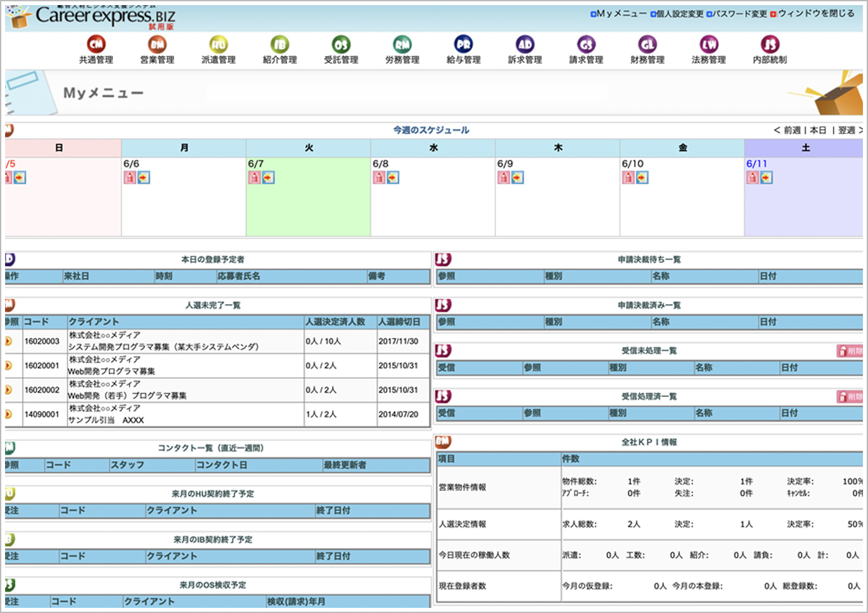Open the 紹介管理 (IB) module icon
The height and width of the screenshot is (613, 868).
pyautogui.click(x=280, y=45)
